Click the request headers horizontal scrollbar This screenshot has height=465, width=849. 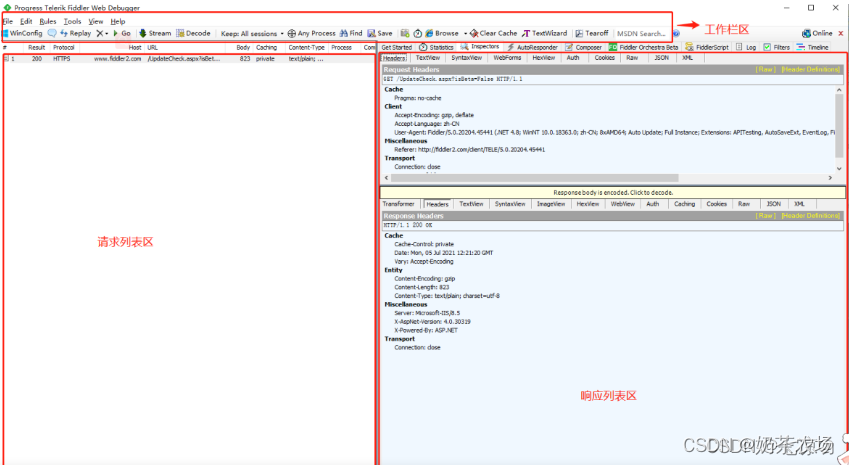point(534,178)
